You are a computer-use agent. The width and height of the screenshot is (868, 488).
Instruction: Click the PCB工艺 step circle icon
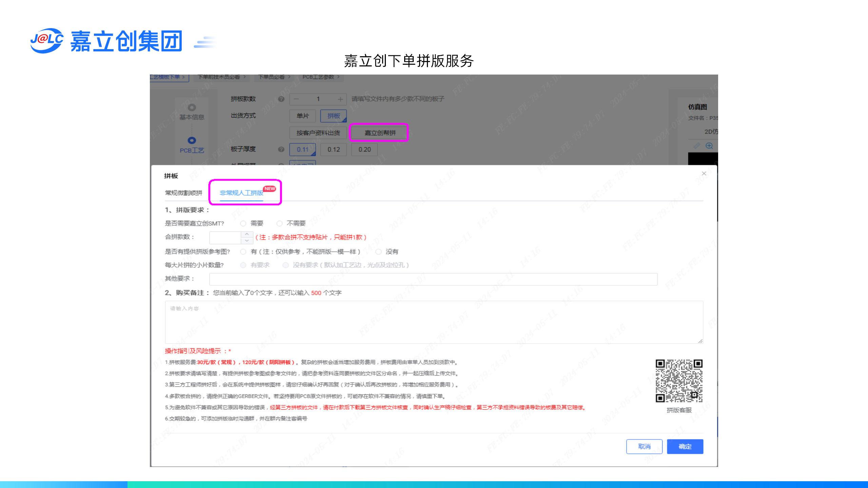tap(192, 140)
